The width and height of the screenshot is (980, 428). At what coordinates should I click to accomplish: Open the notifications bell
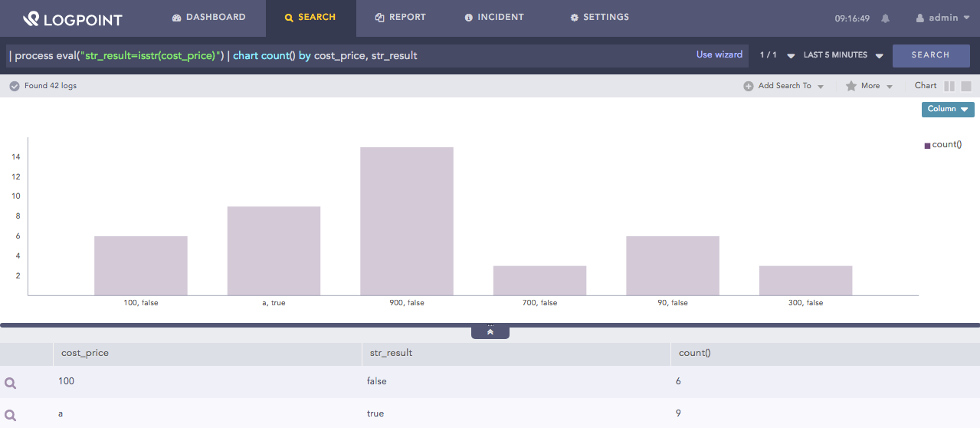[886, 18]
